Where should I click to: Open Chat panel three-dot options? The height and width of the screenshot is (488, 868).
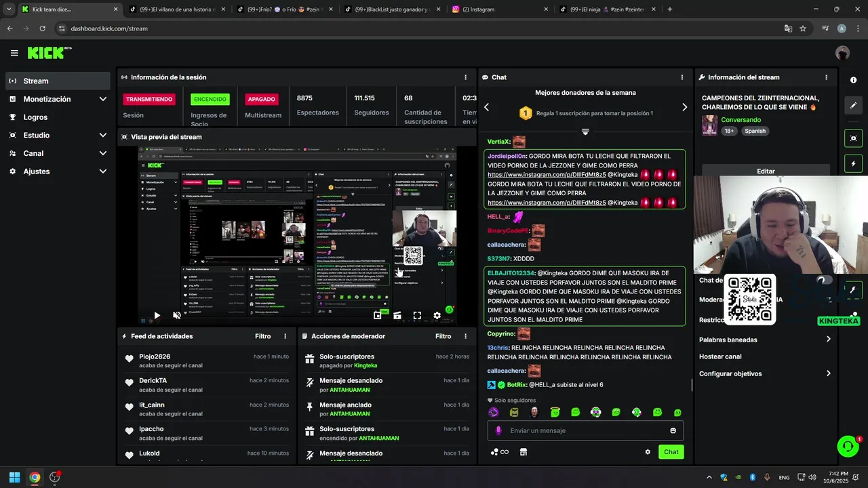[682, 77]
